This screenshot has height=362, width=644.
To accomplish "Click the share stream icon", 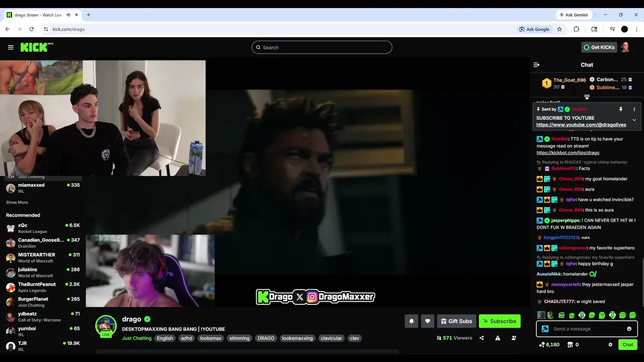I will [x=481, y=338].
